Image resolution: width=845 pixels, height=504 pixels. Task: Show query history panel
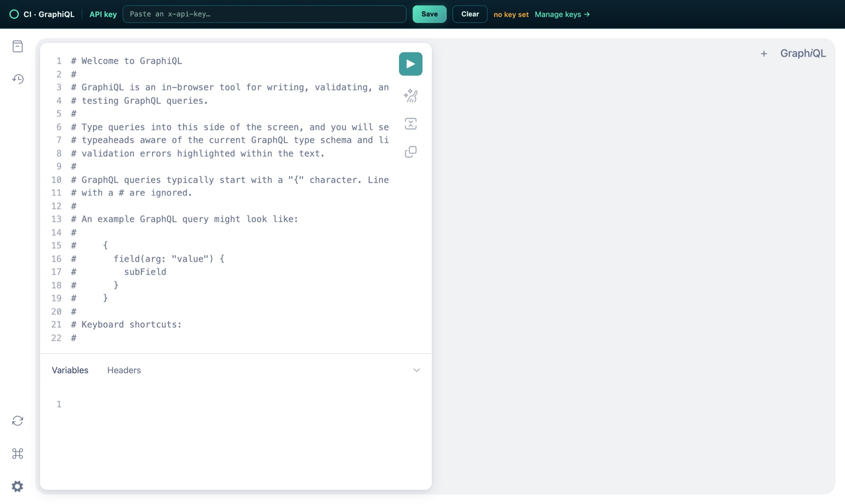click(x=18, y=79)
